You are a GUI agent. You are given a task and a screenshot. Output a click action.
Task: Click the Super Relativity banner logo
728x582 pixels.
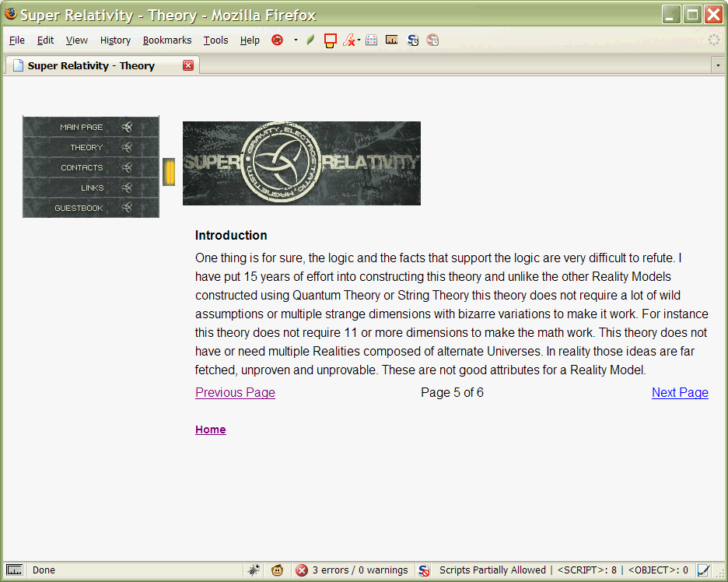[302, 163]
